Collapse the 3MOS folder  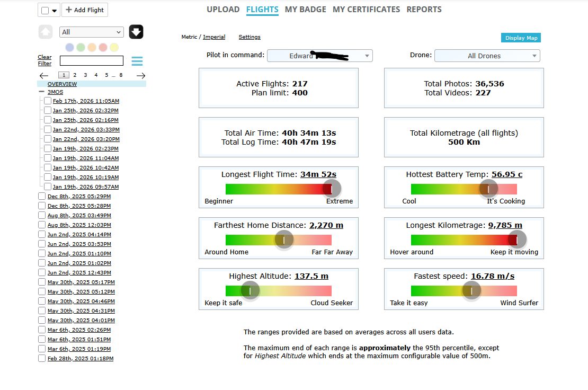pyautogui.click(x=41, y=92)
